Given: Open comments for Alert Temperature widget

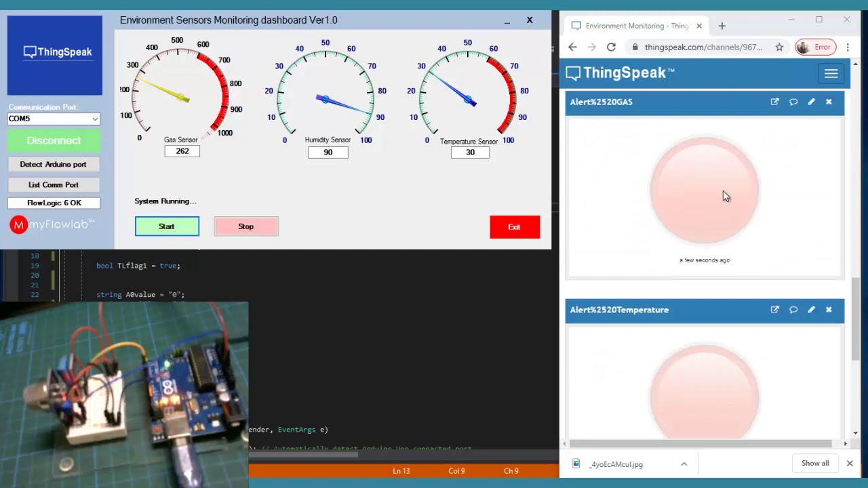Looking at the screenshot, I should coord(793,310).
